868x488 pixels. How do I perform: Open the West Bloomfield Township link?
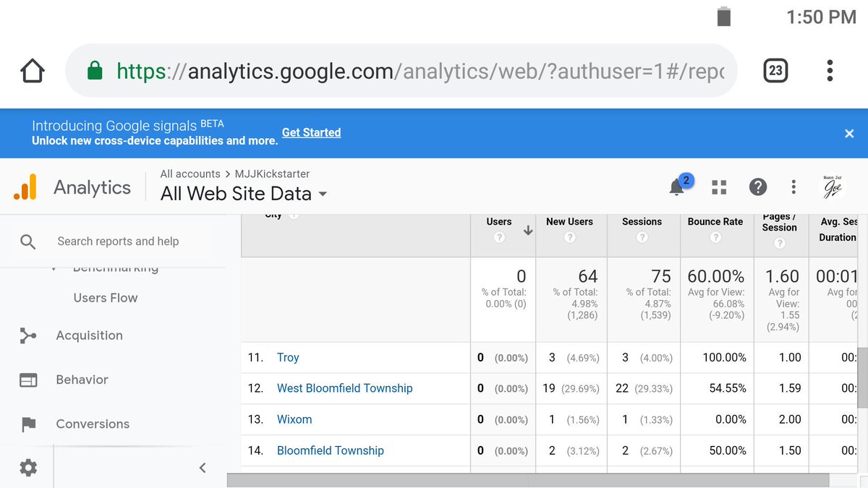coord(344,388)
